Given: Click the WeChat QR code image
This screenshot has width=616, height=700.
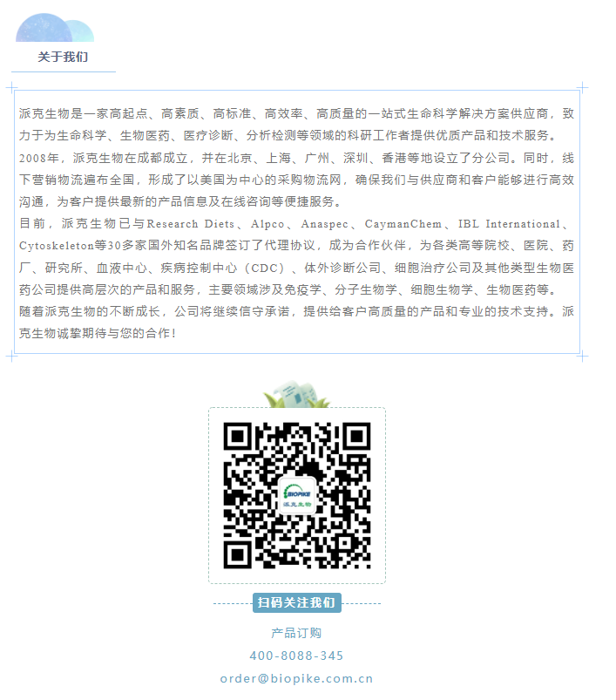Looking at the screenshot, I should click(x=297, y=495).
